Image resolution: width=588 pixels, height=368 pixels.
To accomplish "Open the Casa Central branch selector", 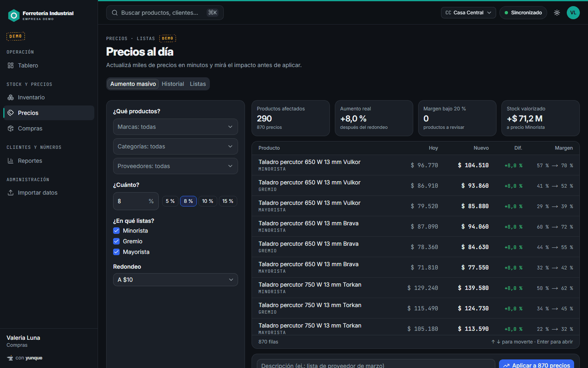I will pyautogui.click(x=468, y=13).
